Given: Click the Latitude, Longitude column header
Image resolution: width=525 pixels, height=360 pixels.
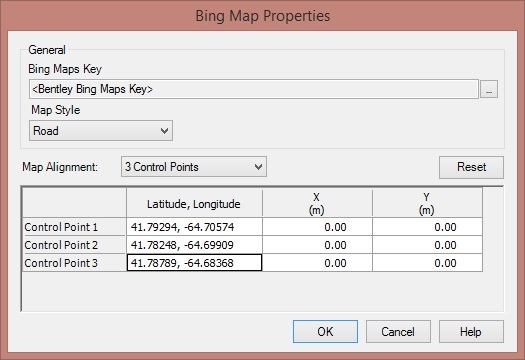Looking at the screenshot, I should [195, 203].
